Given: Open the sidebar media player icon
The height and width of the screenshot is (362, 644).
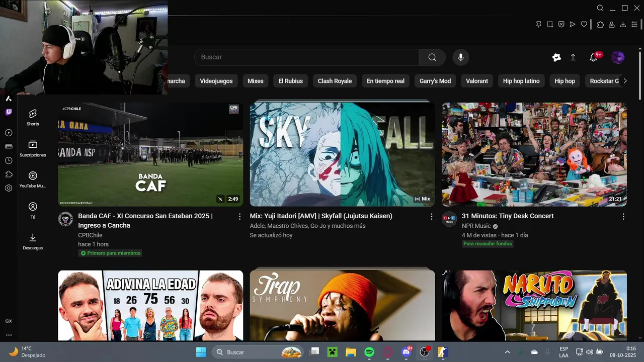Looking at the screenshot, I should tap(9, 133).
